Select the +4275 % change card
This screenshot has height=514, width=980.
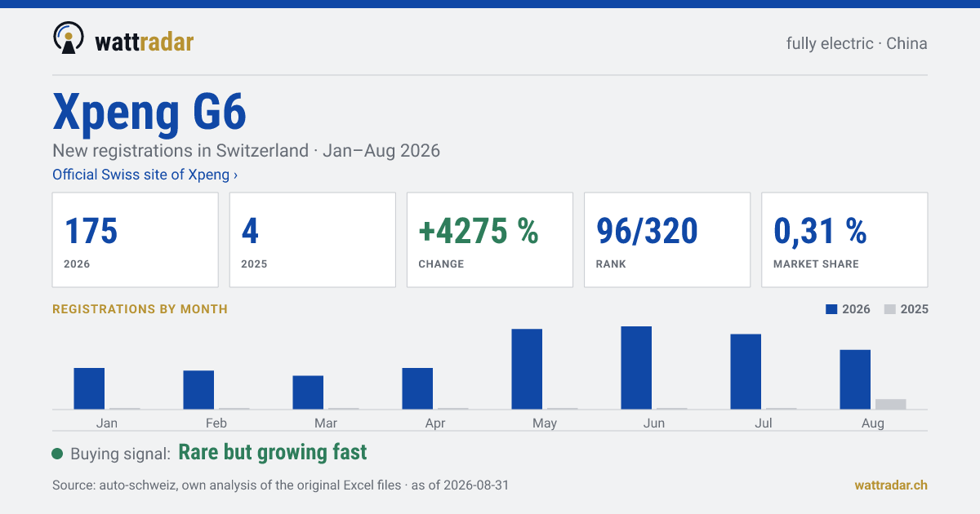coord(490,240)
